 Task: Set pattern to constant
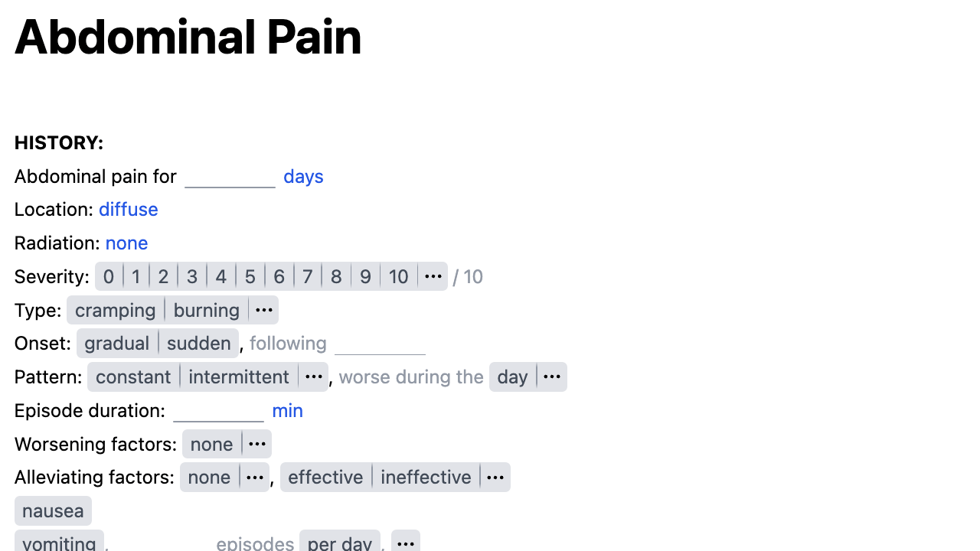click(x=133, y=377)
